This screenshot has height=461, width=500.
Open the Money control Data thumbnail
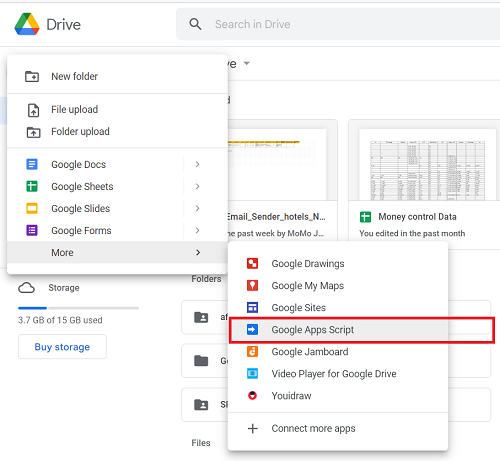pos(427,165)
